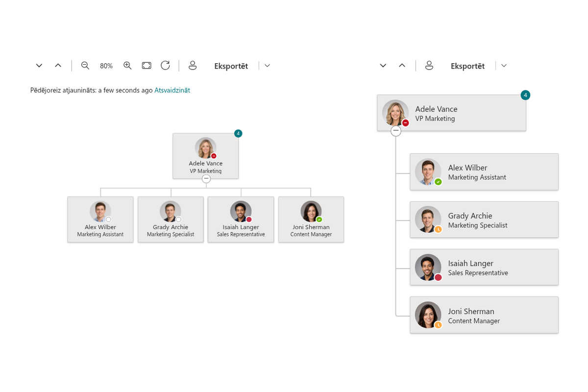Viewport: 588px width, 392px height.
Task: Click Eksportēt button in left toolbar
Action: click(x=231, y=66)
